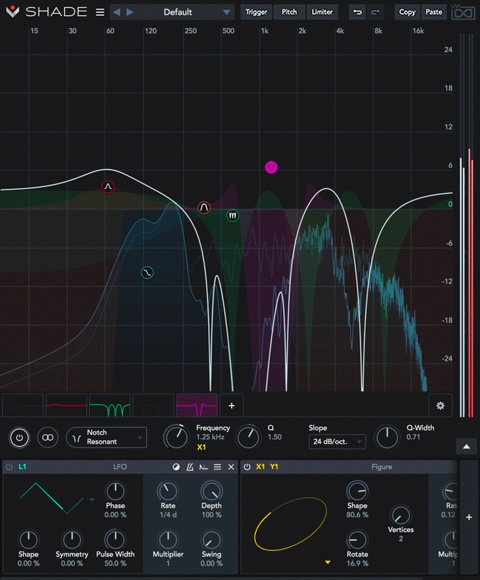This screenshot has width=480, height=580.
Task: Click the fourth dark filter thumbnail slot
Action: [153, 406]
